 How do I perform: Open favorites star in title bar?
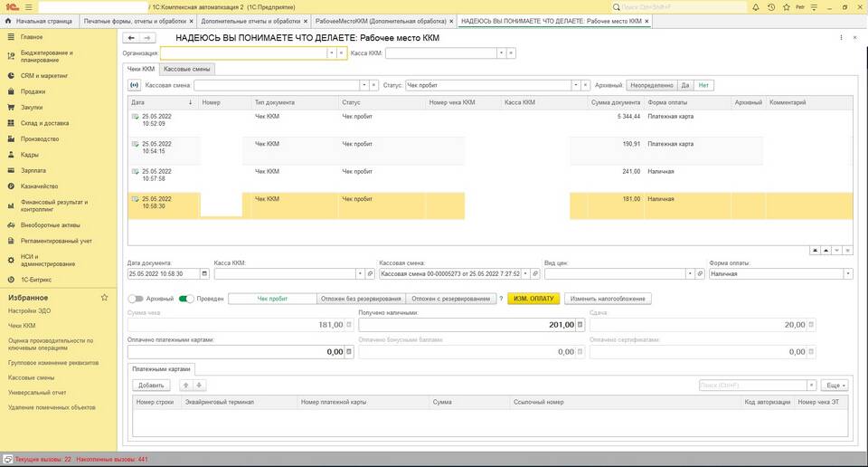coord(786,7)
